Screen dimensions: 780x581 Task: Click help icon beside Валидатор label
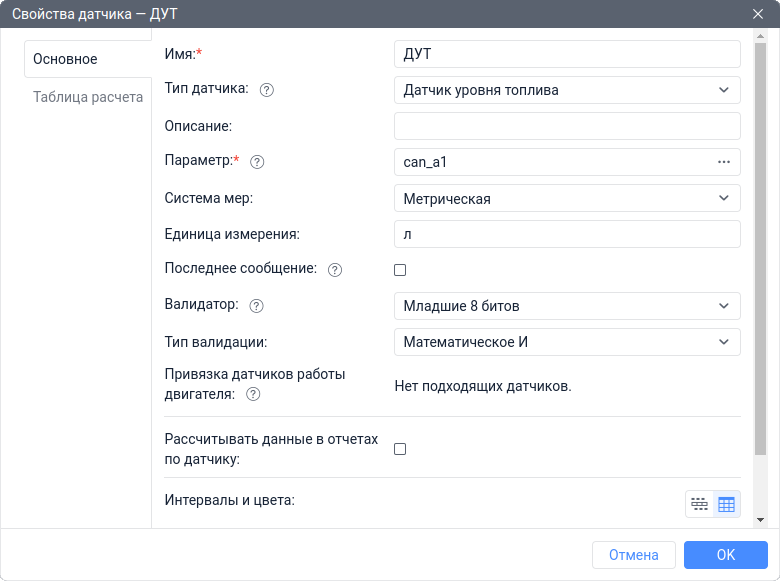point(256,306)
